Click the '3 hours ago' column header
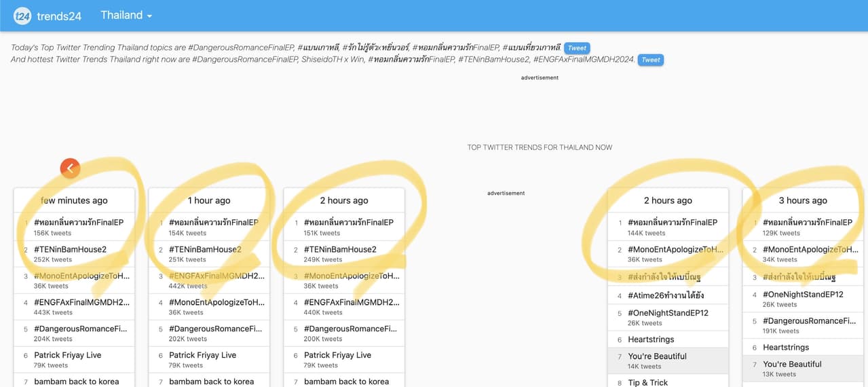The image size is (868, 387). (803, 200)
